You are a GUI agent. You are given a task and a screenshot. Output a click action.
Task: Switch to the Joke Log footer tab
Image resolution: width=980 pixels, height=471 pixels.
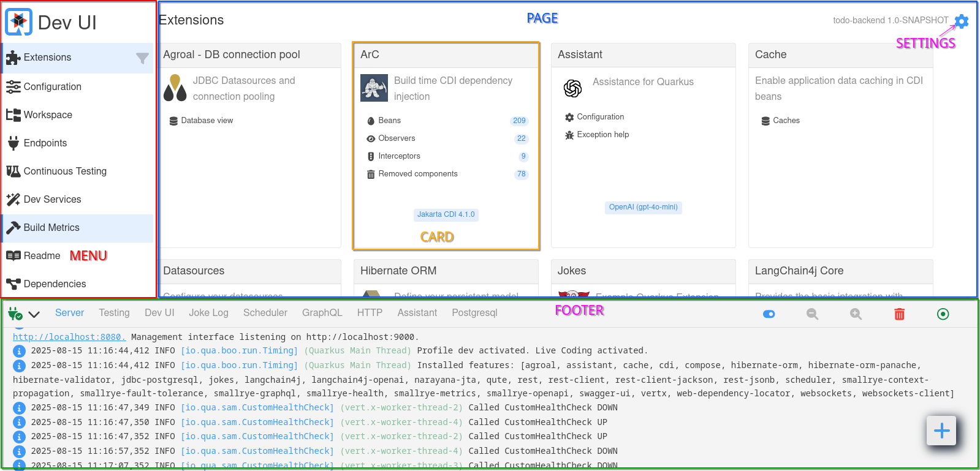(208, 313)
